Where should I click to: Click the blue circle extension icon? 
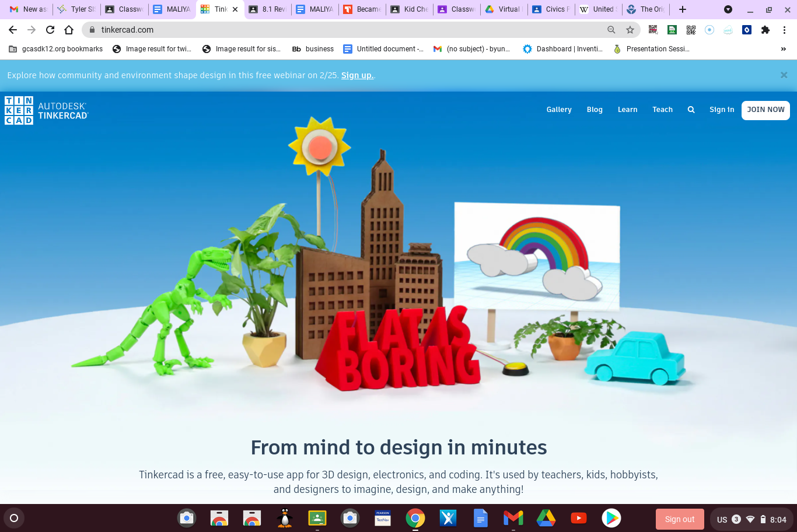pos(709,30)
